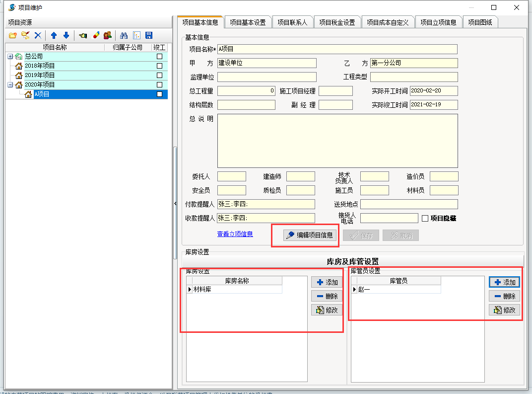Open the 查看立项信息 link
This screenshot has width=532, height=394.
coord(235,234)
